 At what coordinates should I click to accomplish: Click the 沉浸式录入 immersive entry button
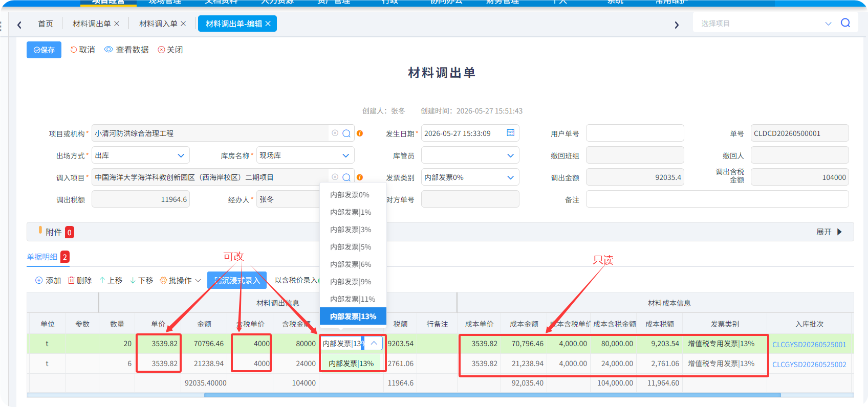[x=237, y=280]
